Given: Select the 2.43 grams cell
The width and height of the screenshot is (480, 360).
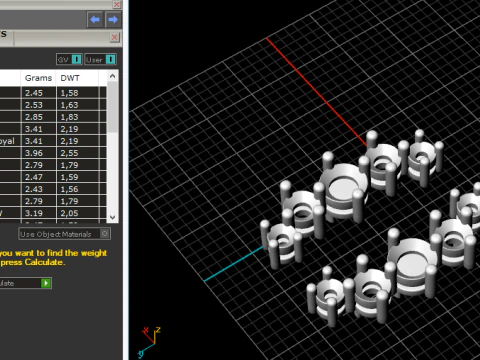Looking at the screenshot, I should coord(38,189).
